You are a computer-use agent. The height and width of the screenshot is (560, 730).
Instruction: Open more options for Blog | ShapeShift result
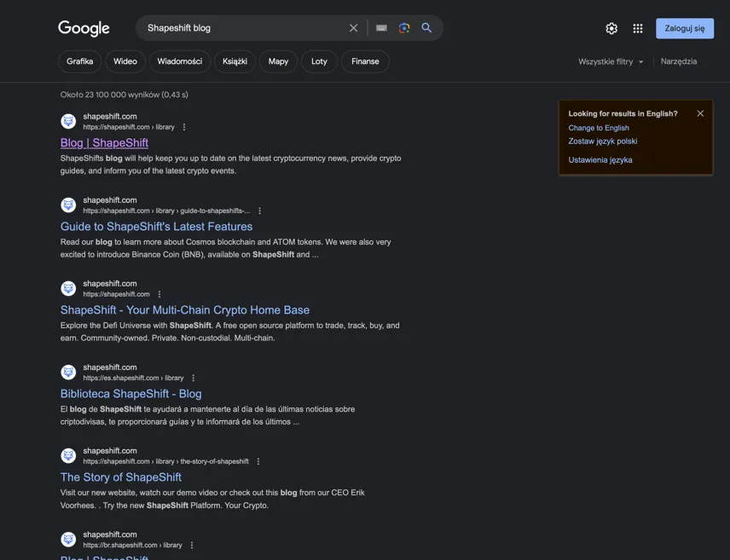pos(184,127)
